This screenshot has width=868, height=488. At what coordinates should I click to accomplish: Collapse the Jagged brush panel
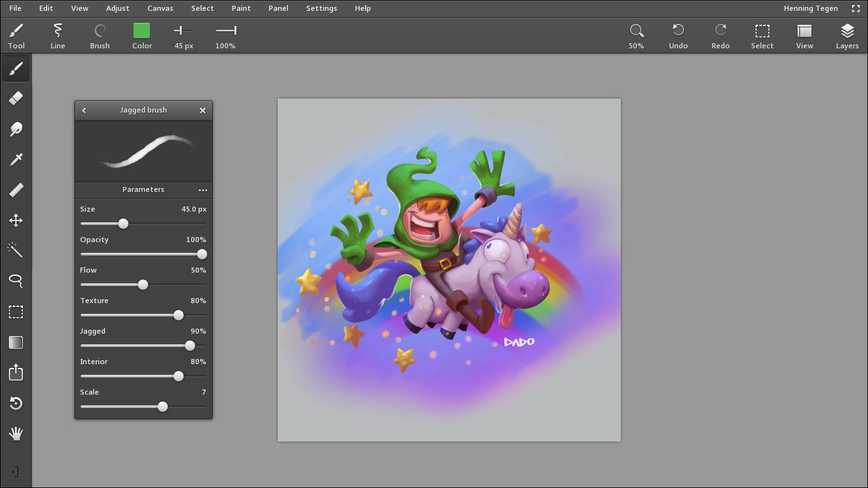[84, 110]
